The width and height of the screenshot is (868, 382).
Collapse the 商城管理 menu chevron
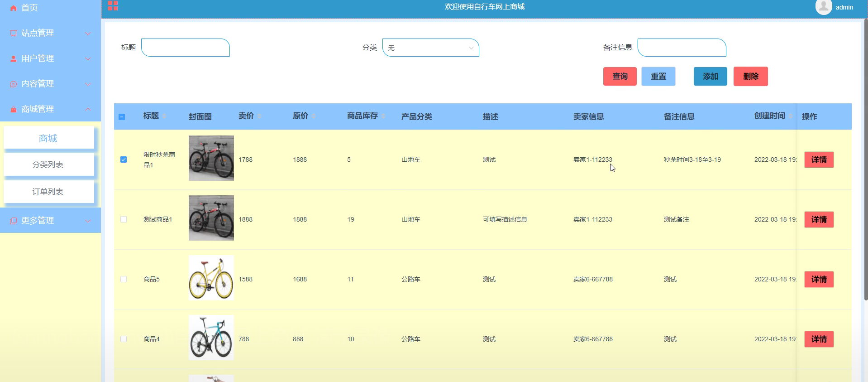point(88,110)
